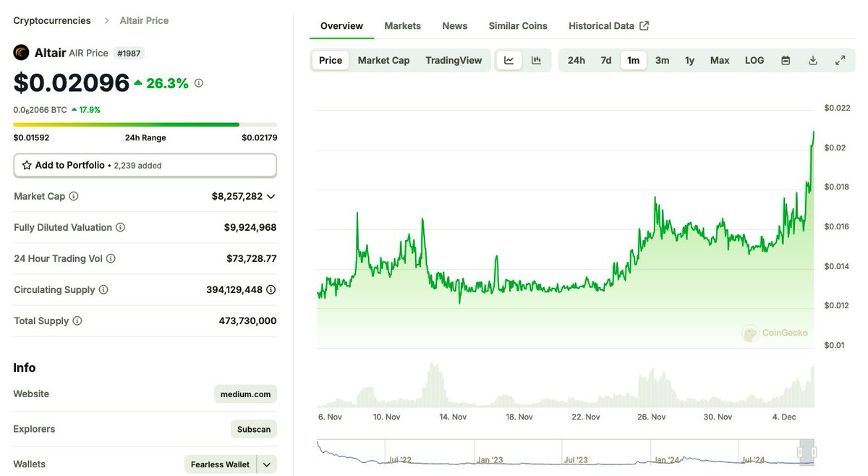
Task: Go to Cryptocurrencies breadcrumb link
Action: pyautogui.click(x=52, y=20)
